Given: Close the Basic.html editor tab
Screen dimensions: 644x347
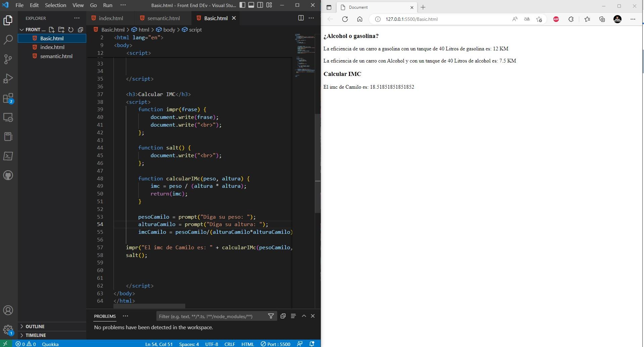Looking at the screenshot, I should click(x=234, y=18).
